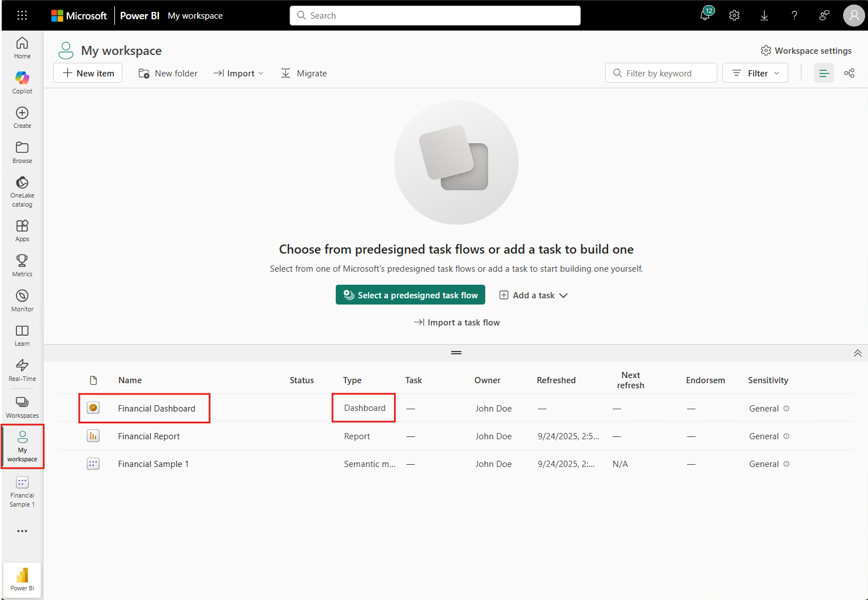The width and height of the screenshot is (868, 600).
Task: Open Copilot from the sidebar
Action: 22,82
